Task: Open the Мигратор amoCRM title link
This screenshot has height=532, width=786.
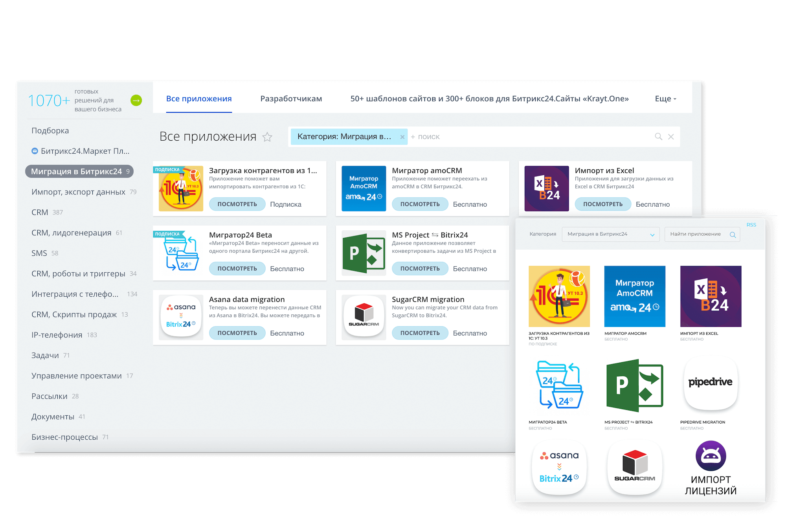Action: pyautogui.click(x=427, y=171)
